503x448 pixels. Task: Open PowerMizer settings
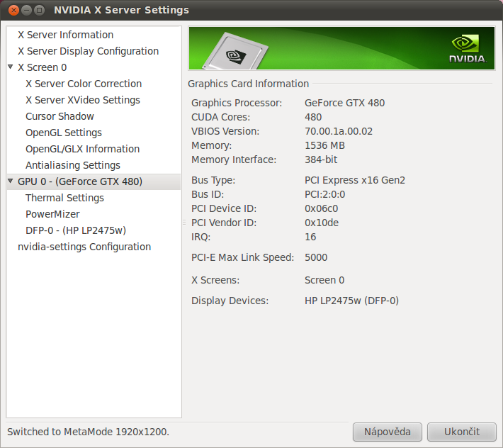52,214
